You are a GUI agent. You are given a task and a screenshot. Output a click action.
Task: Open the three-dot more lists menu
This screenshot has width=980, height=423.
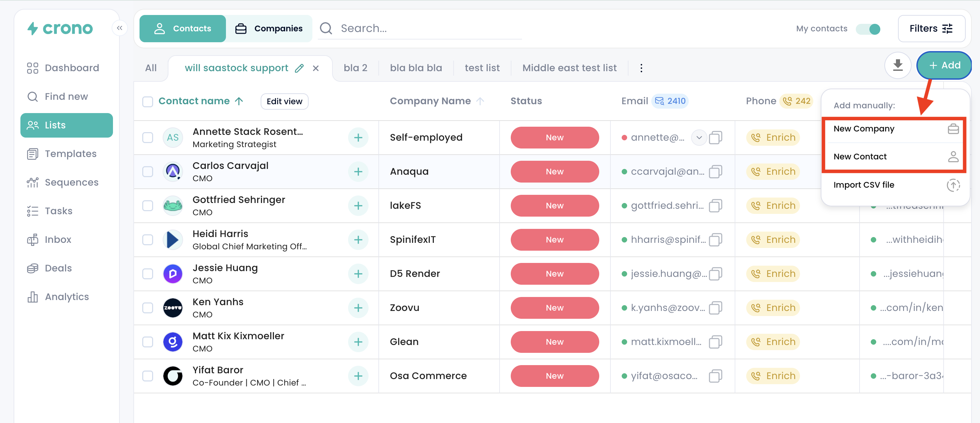point(641,68)
